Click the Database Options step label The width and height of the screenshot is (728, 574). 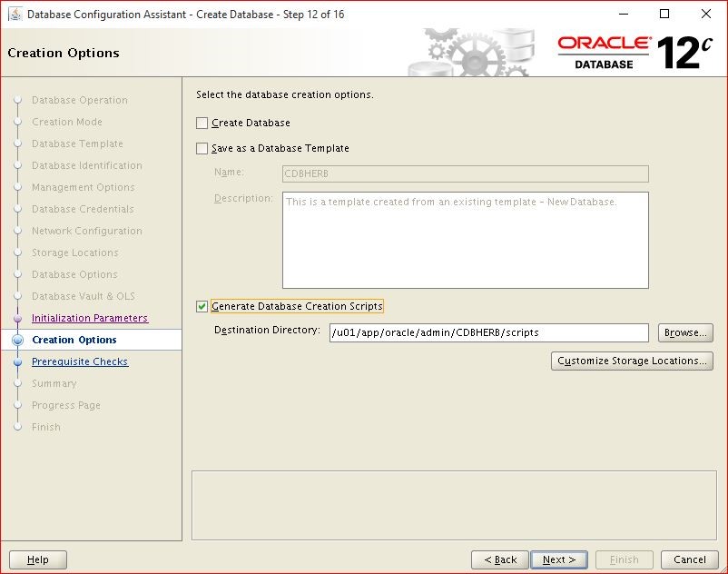click(74, 275)
